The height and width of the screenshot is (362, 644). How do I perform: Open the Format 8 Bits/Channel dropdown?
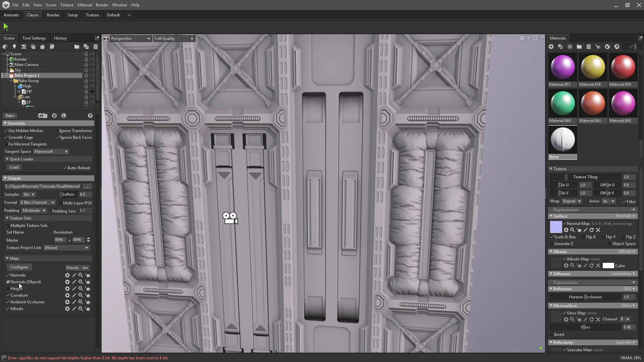pos(37,202)
